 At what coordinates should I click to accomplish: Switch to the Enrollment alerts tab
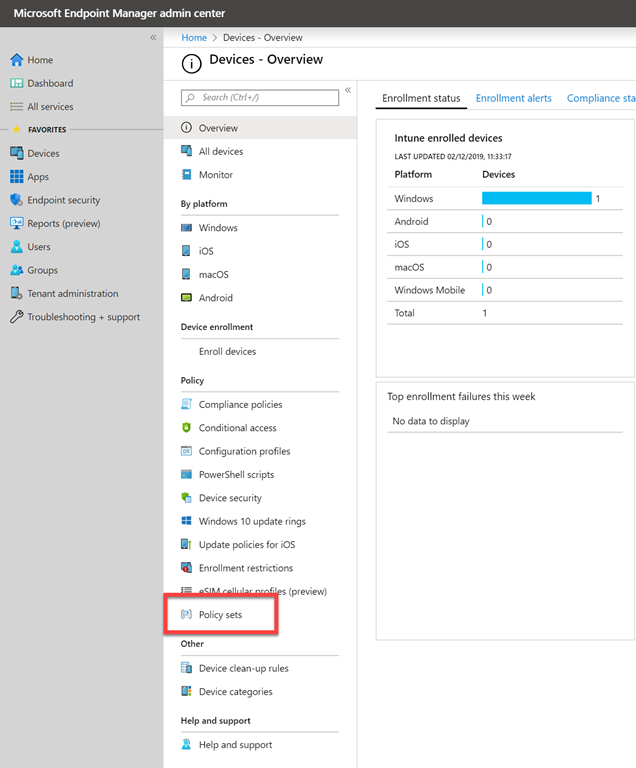[x=513, y=98]
